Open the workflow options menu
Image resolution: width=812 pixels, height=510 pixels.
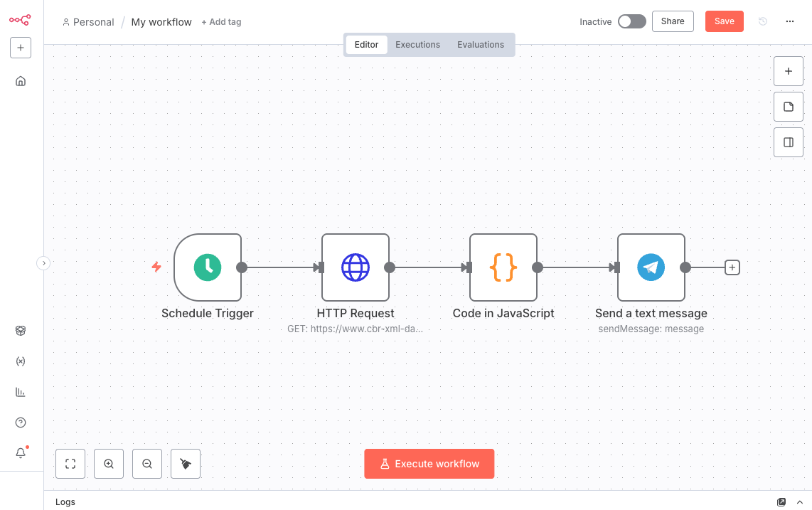(x=790, y=21)
